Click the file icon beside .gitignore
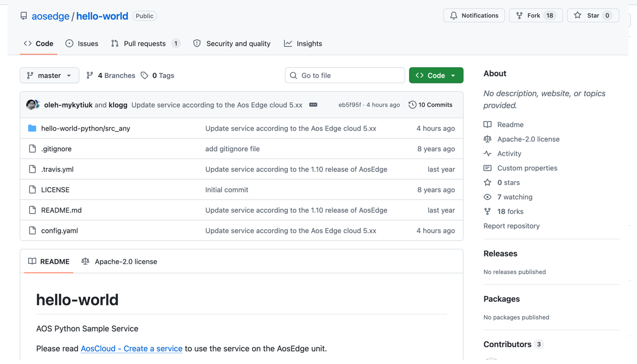 32,149
